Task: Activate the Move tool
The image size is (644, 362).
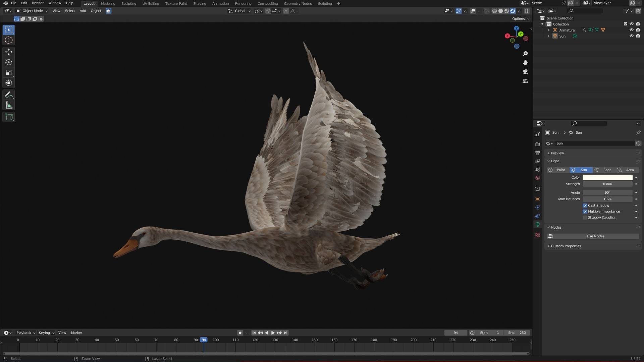Action: pos(9,52)
